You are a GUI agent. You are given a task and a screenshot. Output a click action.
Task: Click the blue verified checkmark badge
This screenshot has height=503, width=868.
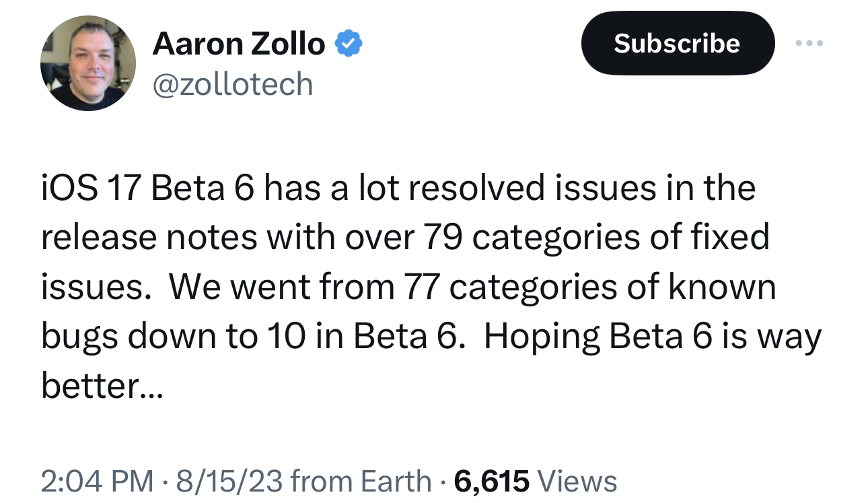pos(349,44)
